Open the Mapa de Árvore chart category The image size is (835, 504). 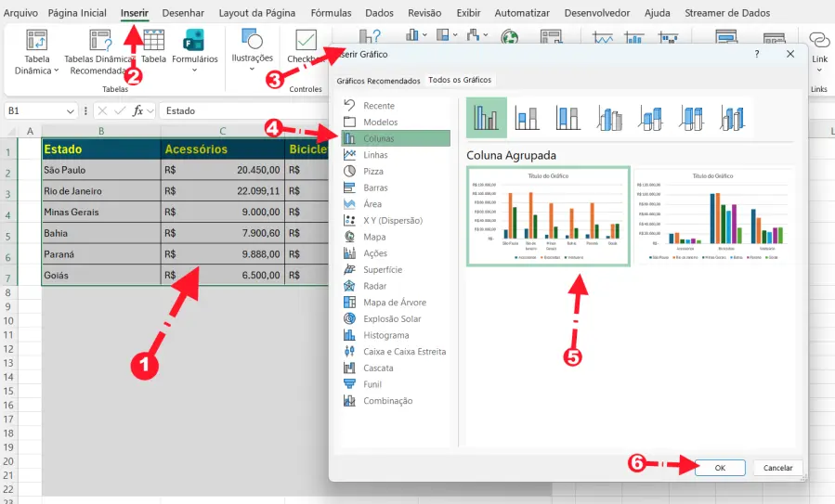coord(349,303)
